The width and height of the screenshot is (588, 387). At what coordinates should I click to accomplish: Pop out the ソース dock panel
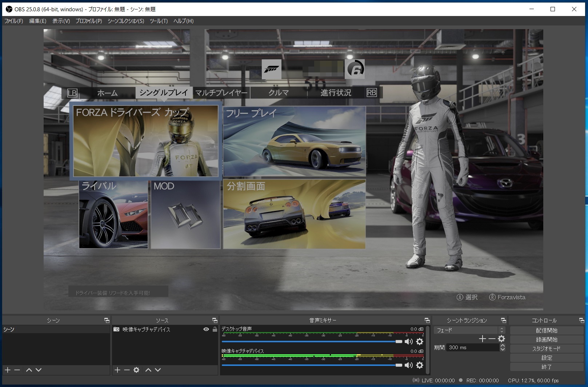215,320
